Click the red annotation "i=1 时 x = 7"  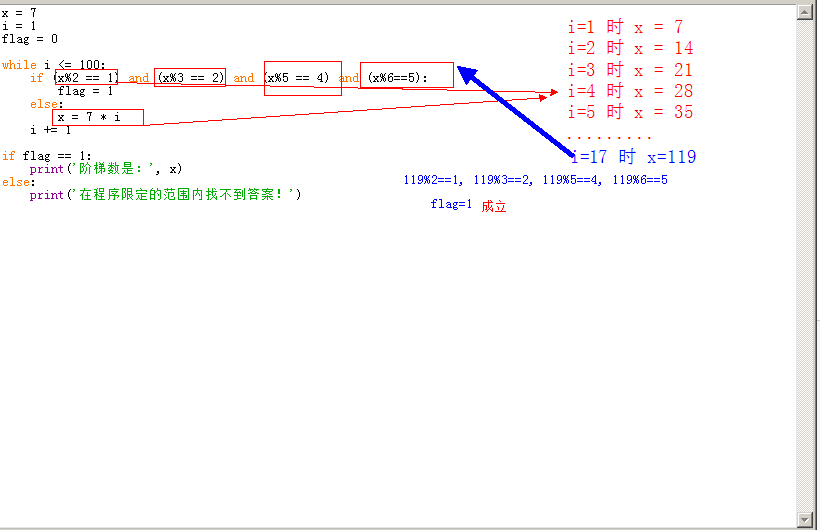(x=625, y=27)
